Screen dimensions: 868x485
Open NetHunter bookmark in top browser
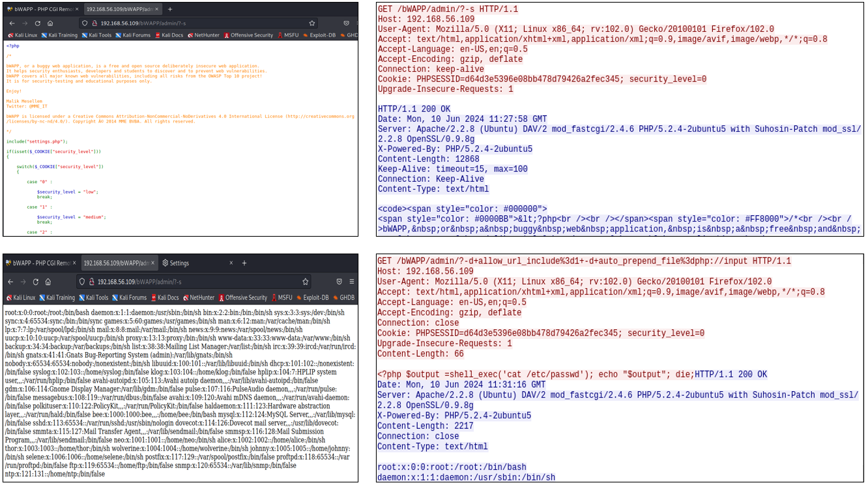point(204,35)
